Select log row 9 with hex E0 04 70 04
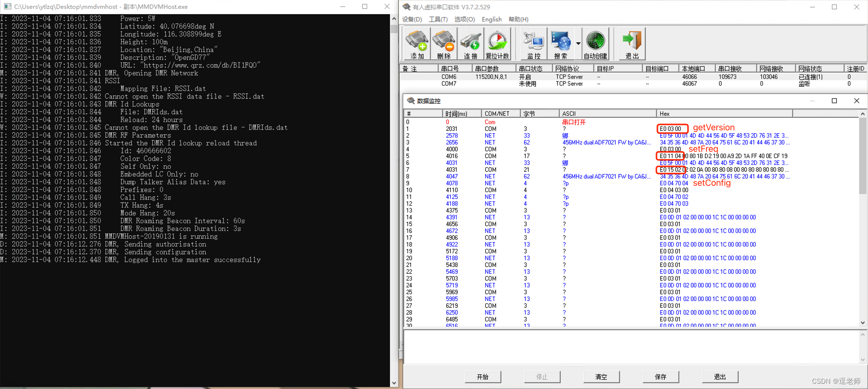868x389 pixels. [631, 183]
